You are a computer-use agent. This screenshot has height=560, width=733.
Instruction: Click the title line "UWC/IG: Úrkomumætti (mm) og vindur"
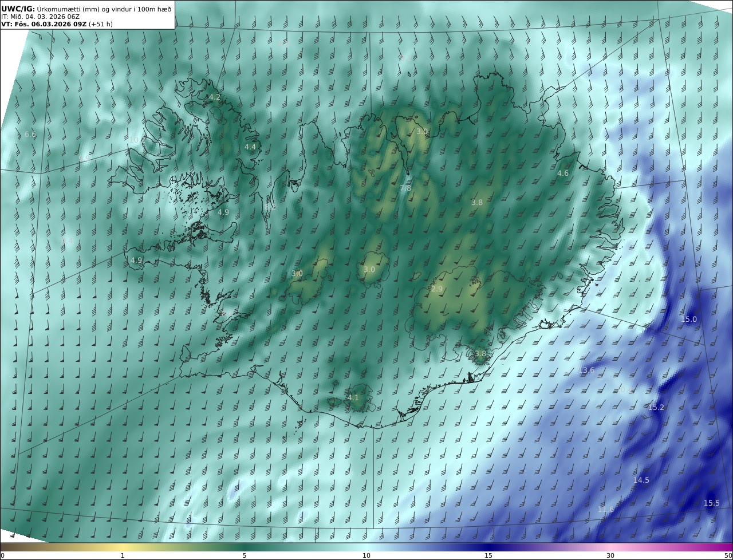click(x=86, y=9)
